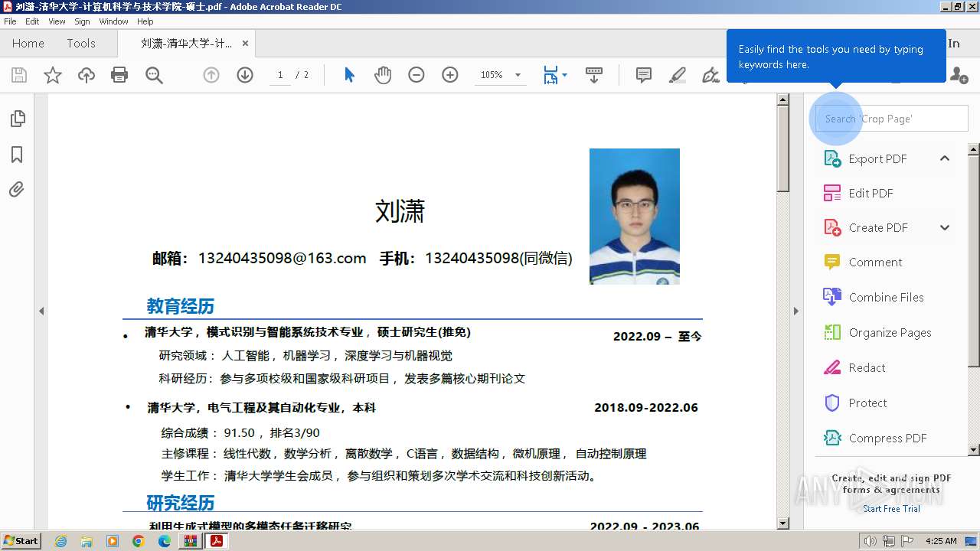The image size is (980, 551).
Task: Open Compress PDF tool
Action: tap(875, 438)
